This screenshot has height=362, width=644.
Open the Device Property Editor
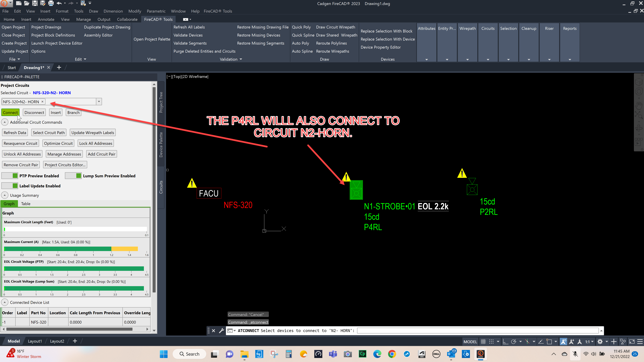(381, 47)
